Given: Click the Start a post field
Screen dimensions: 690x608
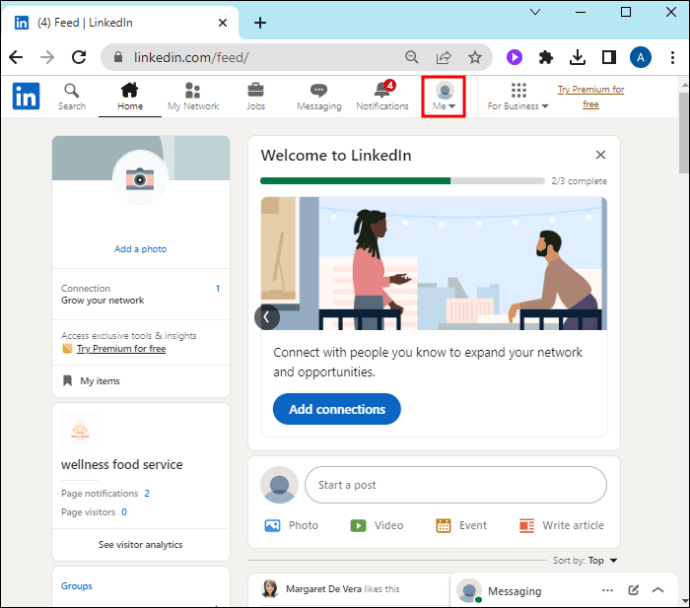Looking at the screenshot, I should (x=455, y=485).
